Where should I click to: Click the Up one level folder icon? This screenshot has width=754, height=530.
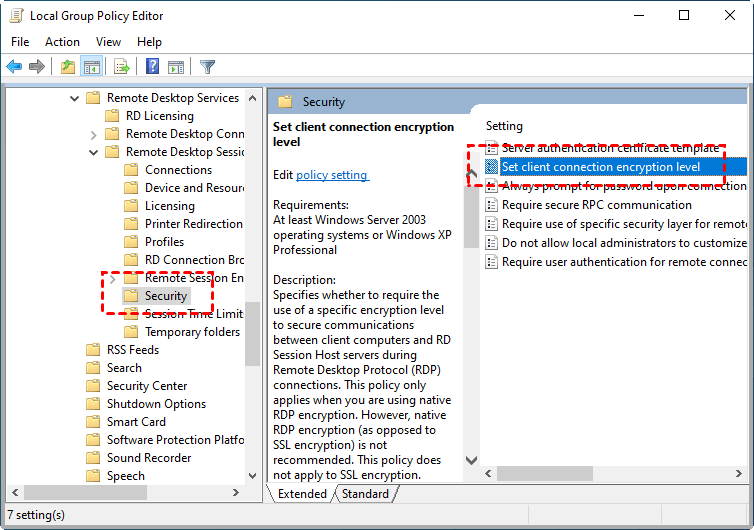67,67
